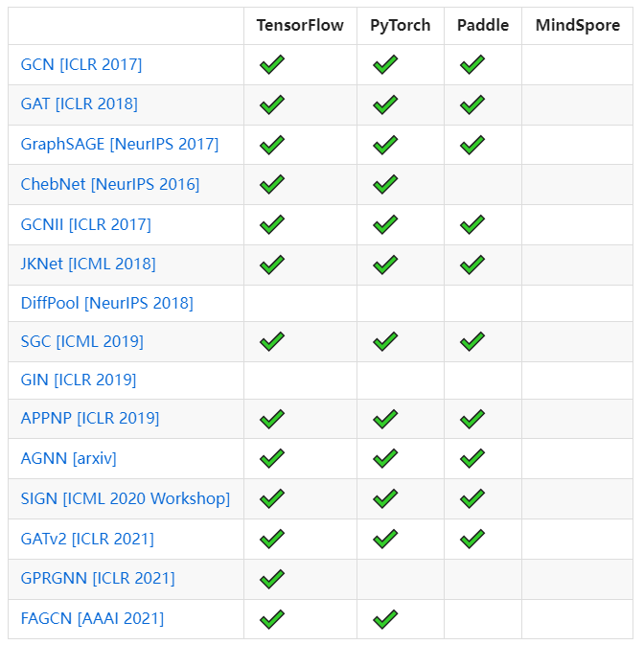This screenshot has width=644, height=645.
Task: Click the empty DiffPool MindSpore cell
Action: point(577,303)
